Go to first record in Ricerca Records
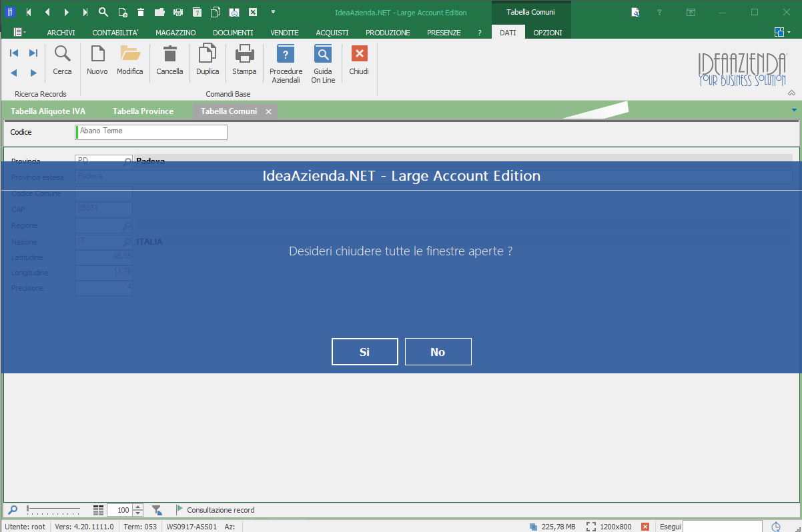The height and width of the screenshot is (532, 802). (x=14, y=53)
